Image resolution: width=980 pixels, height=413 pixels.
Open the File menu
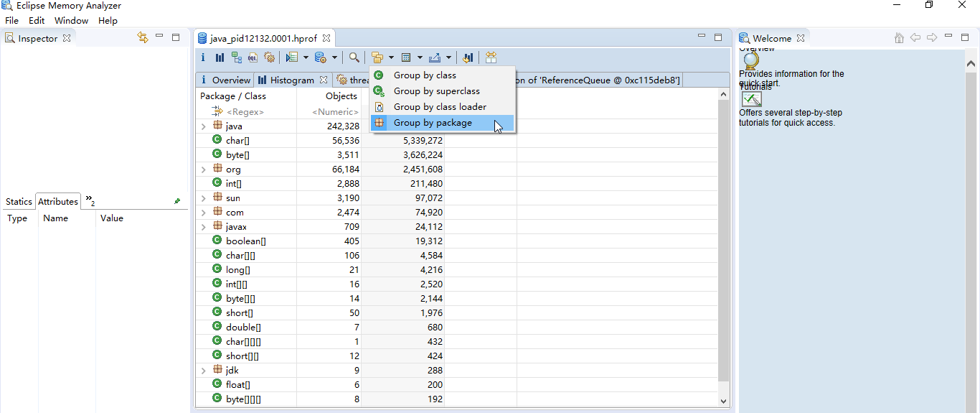click(x=12, y=21)
